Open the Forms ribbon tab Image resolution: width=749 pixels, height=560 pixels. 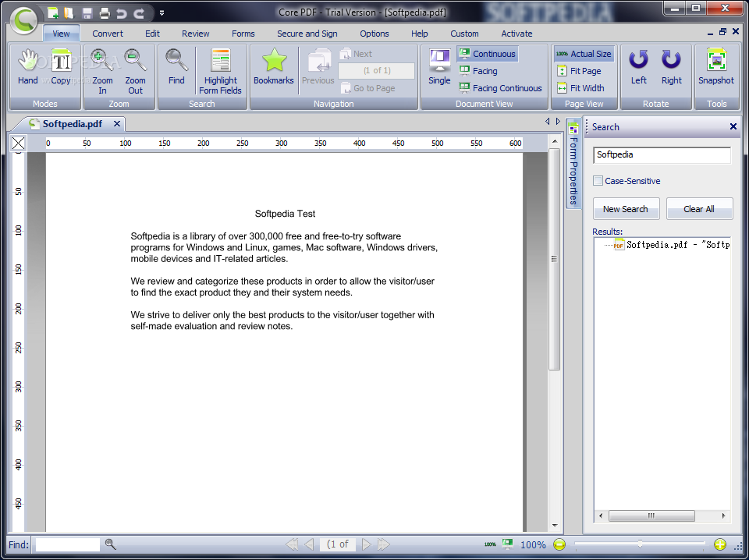(x=243, y=34)
